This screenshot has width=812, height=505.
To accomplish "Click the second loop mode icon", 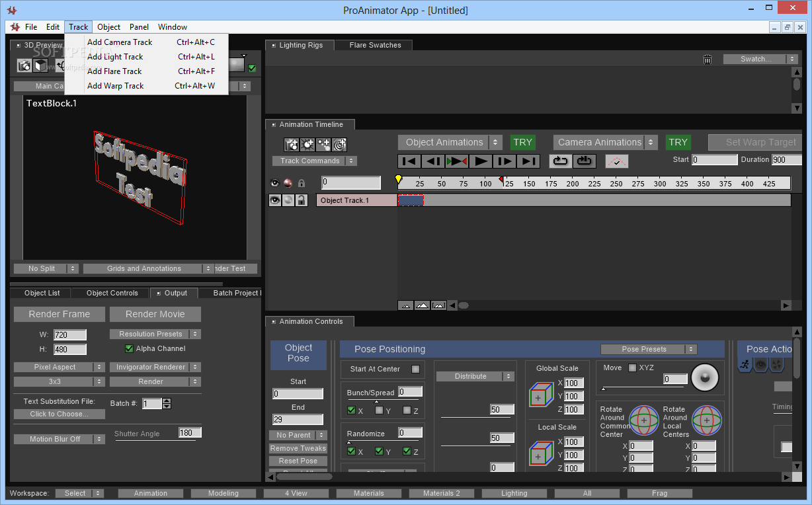I will tap(585, 161).
